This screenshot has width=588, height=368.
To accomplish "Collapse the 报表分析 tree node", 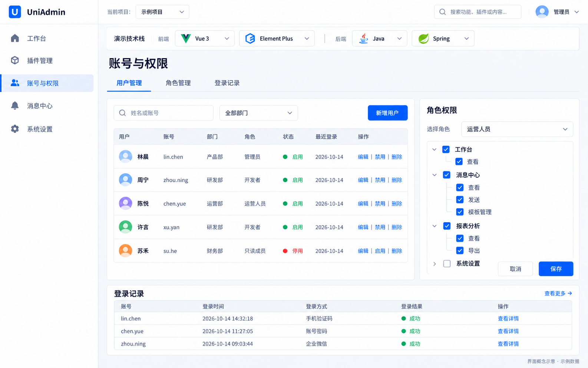I will click(x=435, y=226).
